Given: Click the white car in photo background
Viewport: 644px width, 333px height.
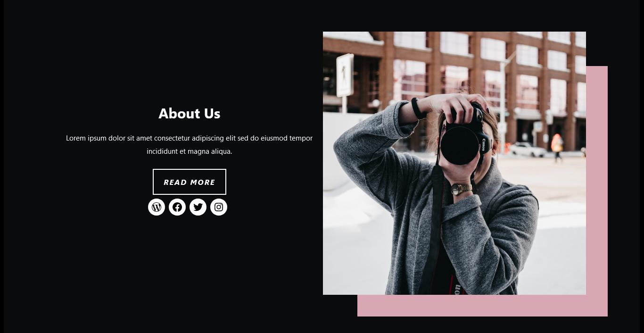Looking at the screenshot, I should [528, 150].
